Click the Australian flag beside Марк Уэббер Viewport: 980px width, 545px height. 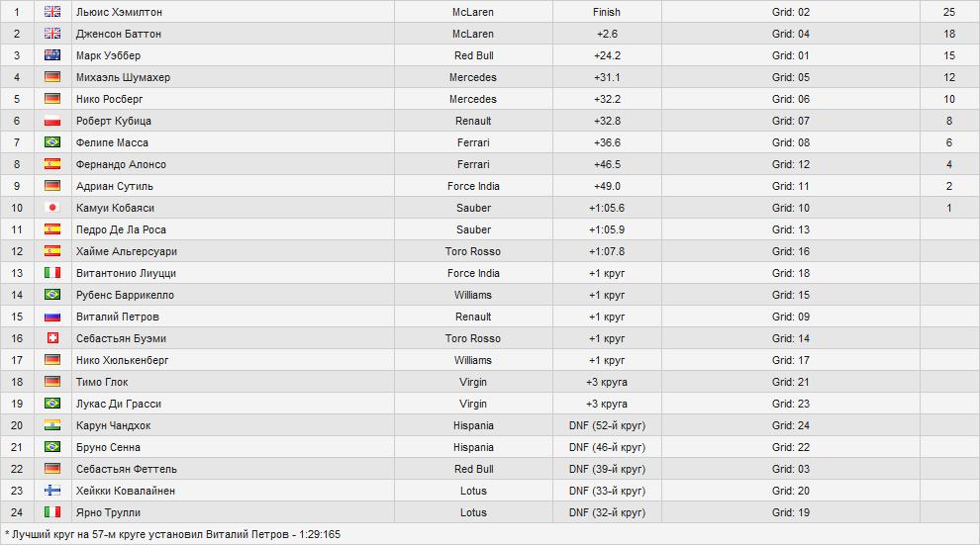[x=52, y=55]
